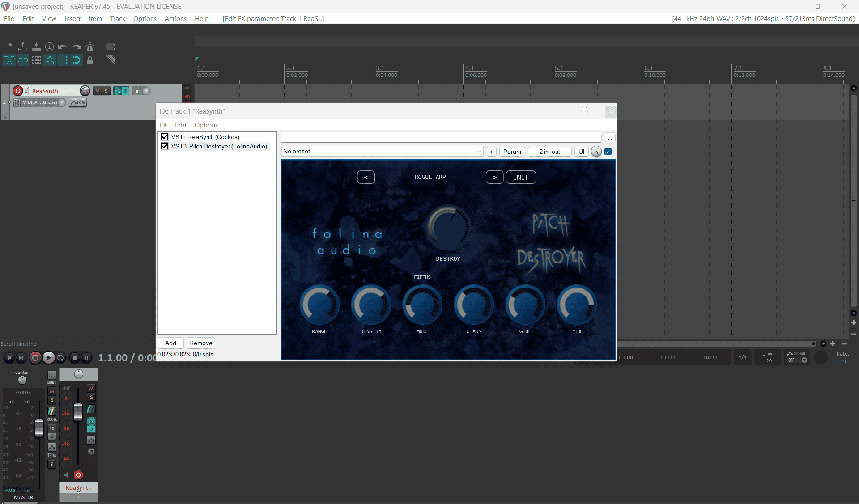Viewport: 859px width, 504px height.
Task: Click the INIT button in Pitch Destroyer
Action: 521,177
